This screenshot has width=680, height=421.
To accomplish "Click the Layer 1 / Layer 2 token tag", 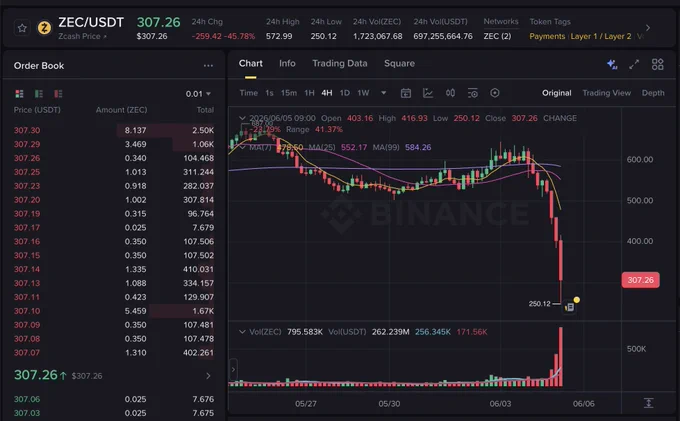I will [601, 36].
